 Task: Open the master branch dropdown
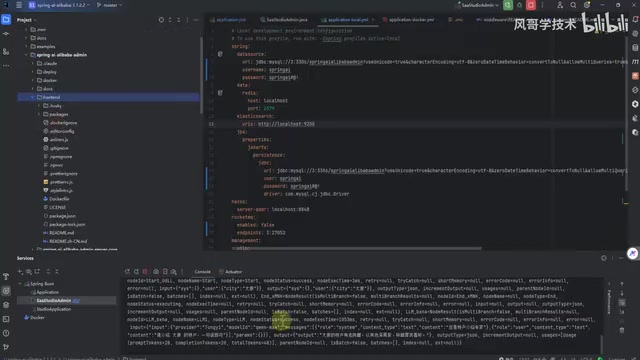point(109,5)
